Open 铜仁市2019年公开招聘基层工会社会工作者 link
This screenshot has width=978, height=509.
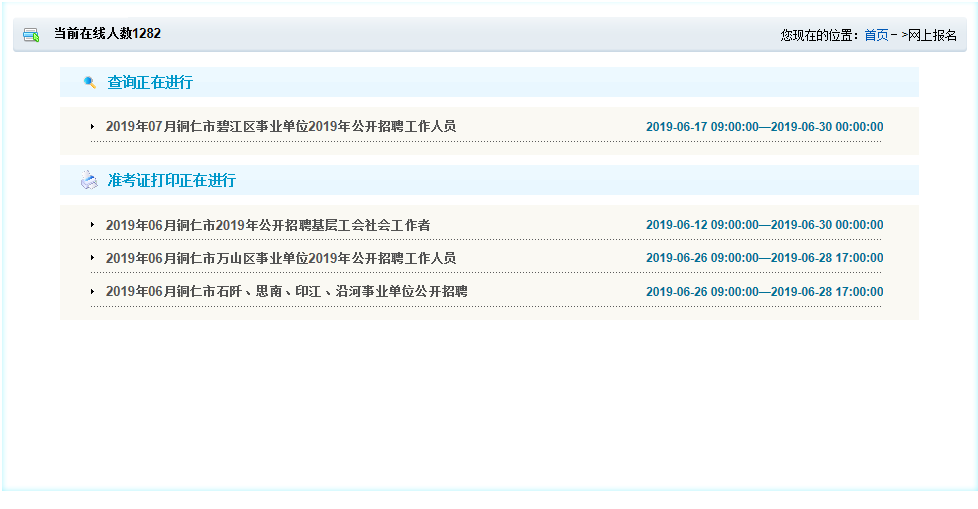tap(267, 226)
